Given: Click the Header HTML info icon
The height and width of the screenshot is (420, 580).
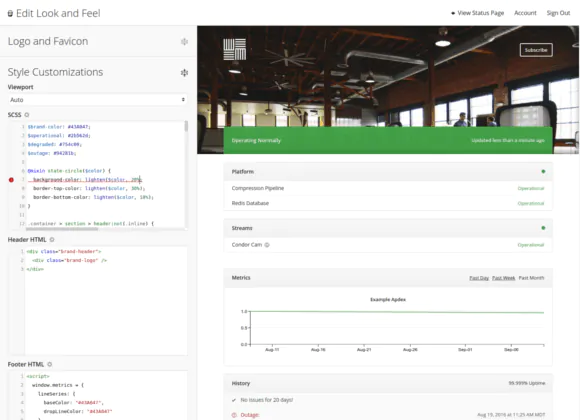Looking at the screenshot, I should (x=52, y=239).
